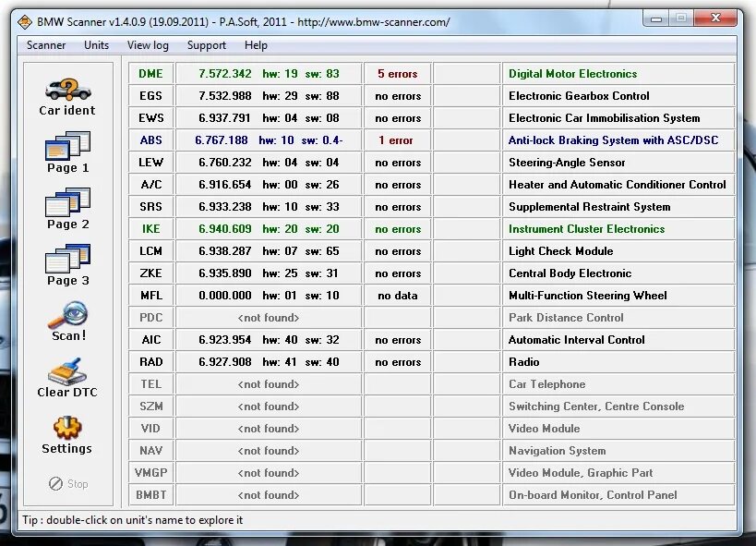Viewport: 756px width, 546px height.
Task: Open the View log menu
Action: click(148, 45)
